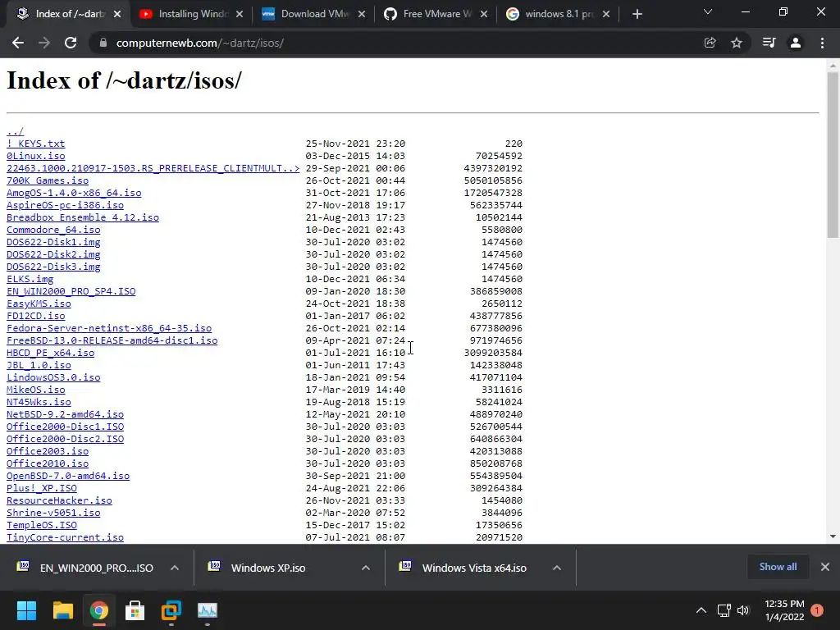Screen dimensions: 840x630
Task: Close the Download VMware tab
Action: 362,14
